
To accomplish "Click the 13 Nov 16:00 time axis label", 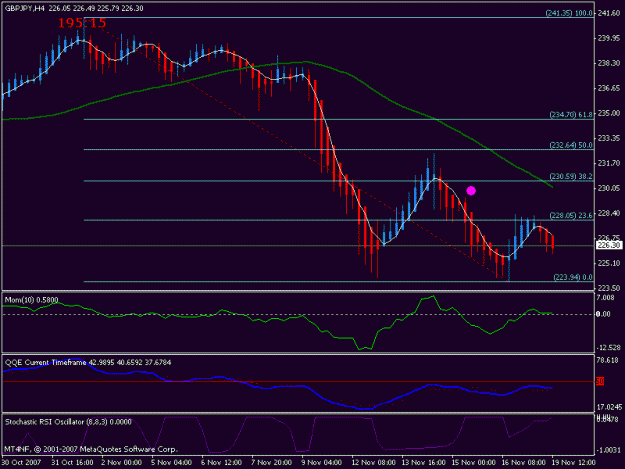I will point(423,462).
